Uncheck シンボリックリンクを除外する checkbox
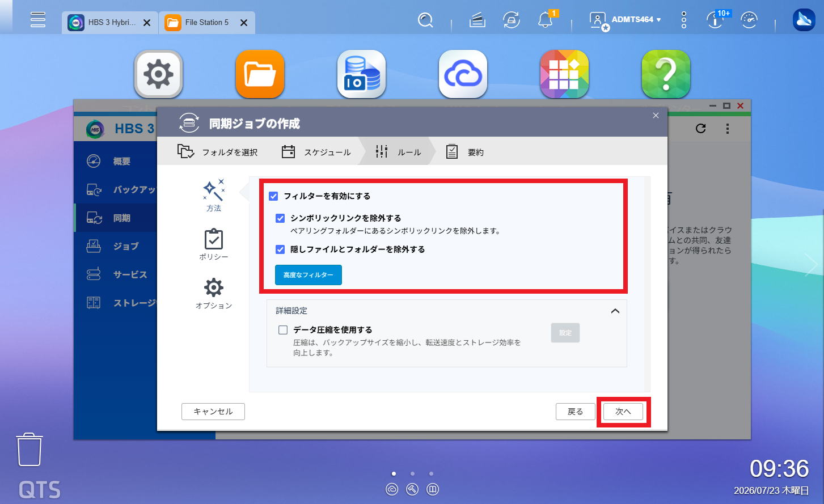Image resolution: width=824 pixels, height=504 pixels. coord(280,218)
